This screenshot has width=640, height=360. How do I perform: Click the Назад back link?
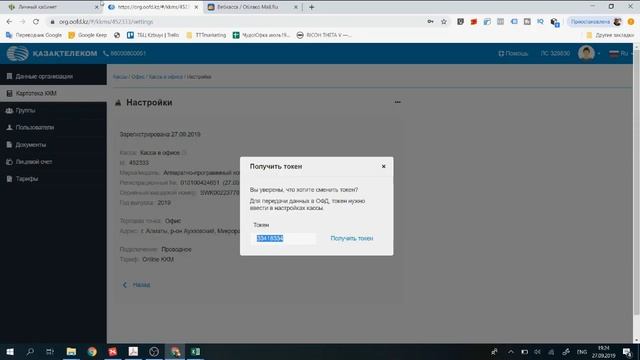click(x=136, y=285)
